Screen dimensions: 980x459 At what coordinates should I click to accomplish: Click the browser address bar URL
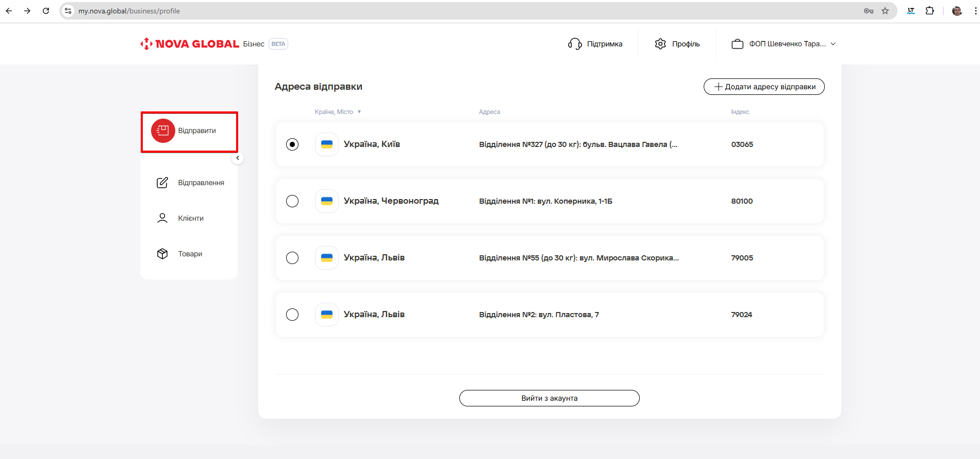129,11
